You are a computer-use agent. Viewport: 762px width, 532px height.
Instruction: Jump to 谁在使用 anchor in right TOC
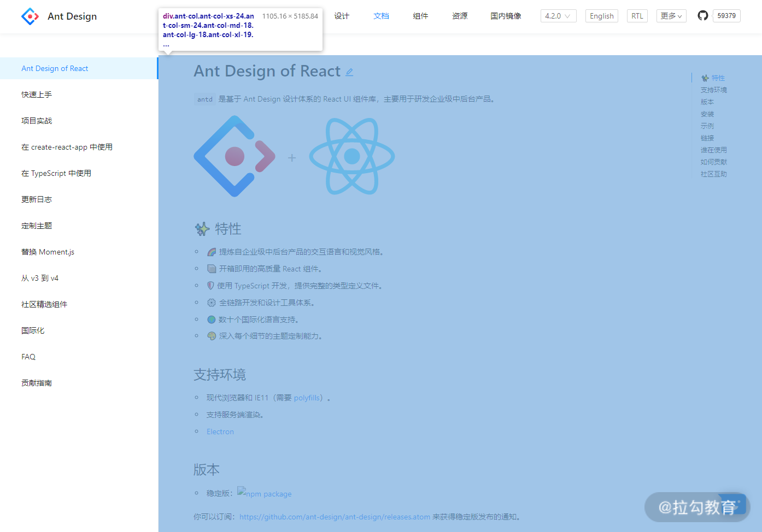point(714,150)
